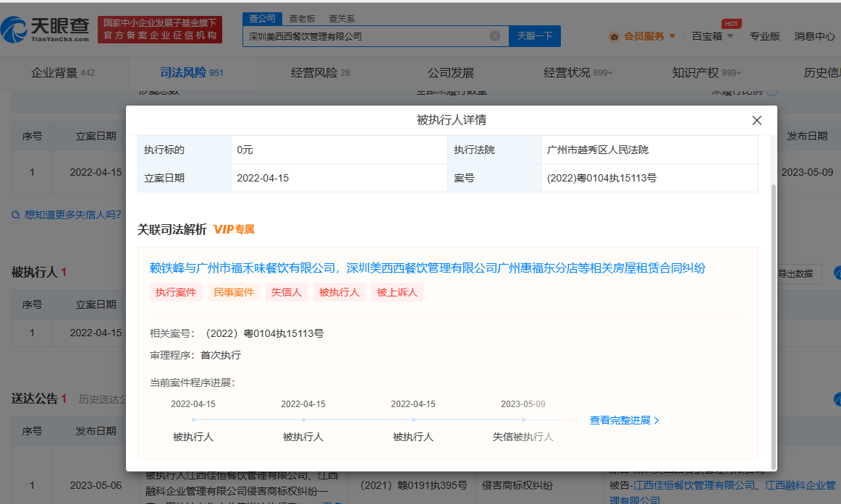The image size is (841, 504).
Task: Click the magnifier icon beside 想知道更多失信人吗
Action: click(15, 215)
